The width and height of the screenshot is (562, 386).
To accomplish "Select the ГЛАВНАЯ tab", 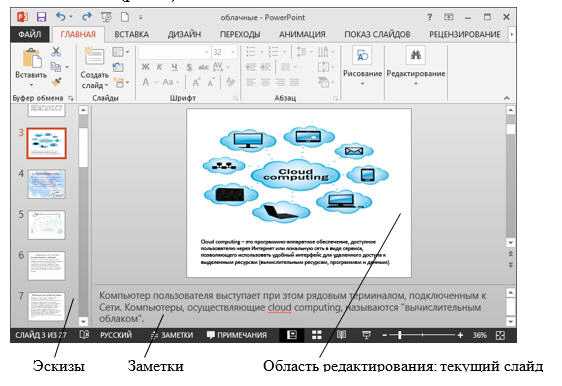I will 78,34.
